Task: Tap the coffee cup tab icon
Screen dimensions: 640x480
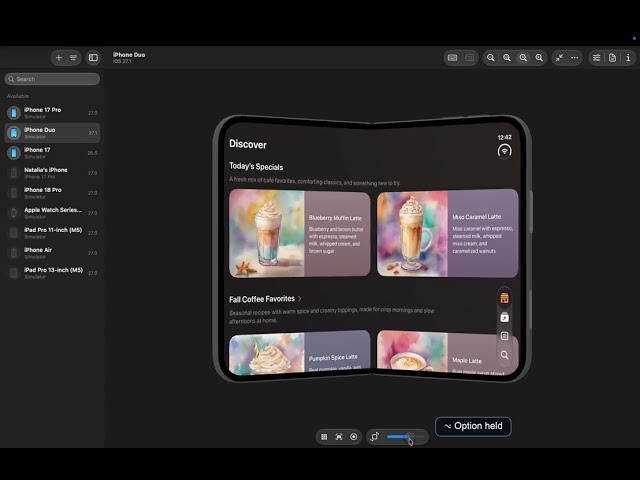Action: pos(504,298)
